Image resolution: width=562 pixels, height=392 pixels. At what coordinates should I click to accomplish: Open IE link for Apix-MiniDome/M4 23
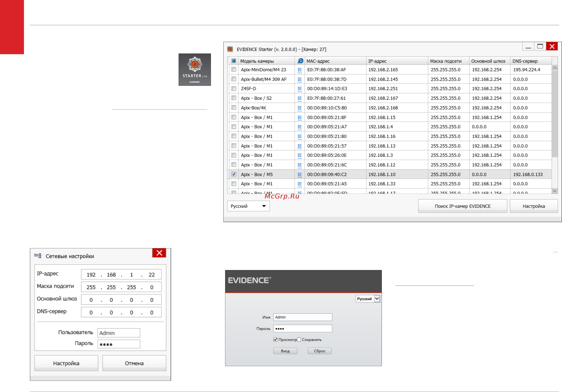[300, 70]
